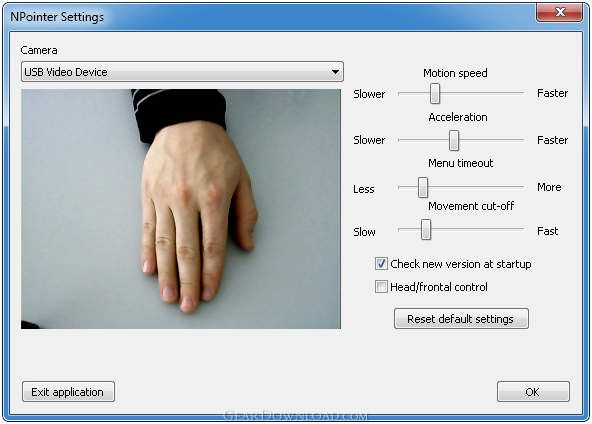Click the NPointer Settings title text

point(57,17)
